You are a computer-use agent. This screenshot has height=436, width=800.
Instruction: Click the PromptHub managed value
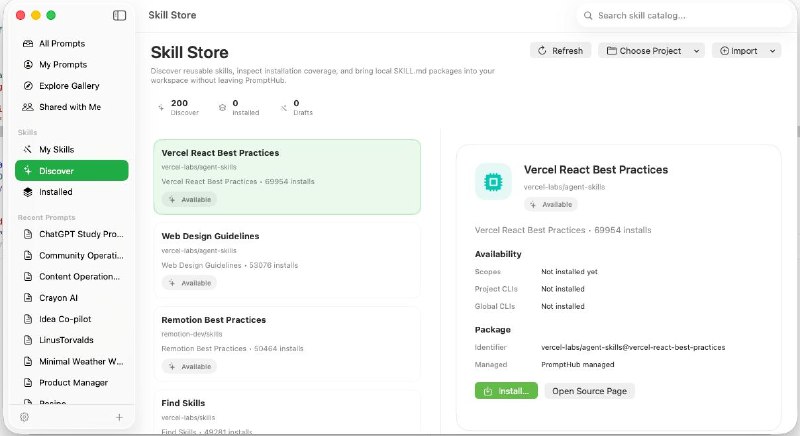click(578, 365)
